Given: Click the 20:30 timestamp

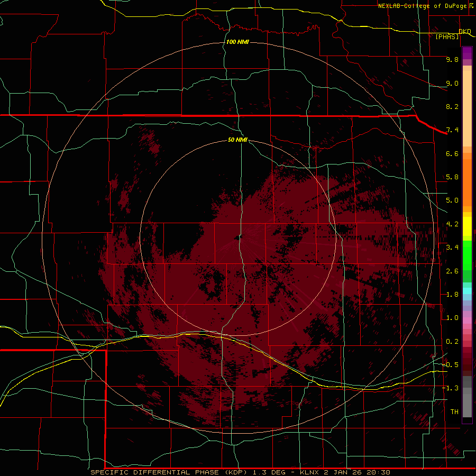Looking at the screenshot, I should [x=378, y=472].
